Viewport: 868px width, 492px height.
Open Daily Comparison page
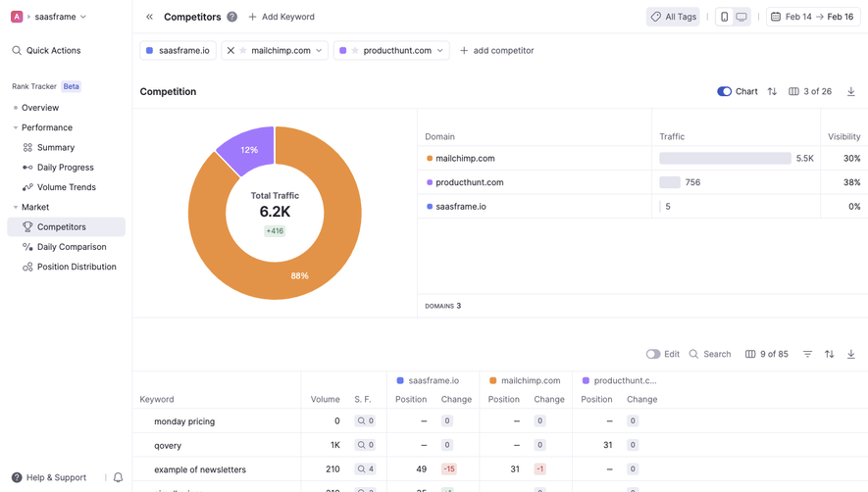[x=72, y=247]
